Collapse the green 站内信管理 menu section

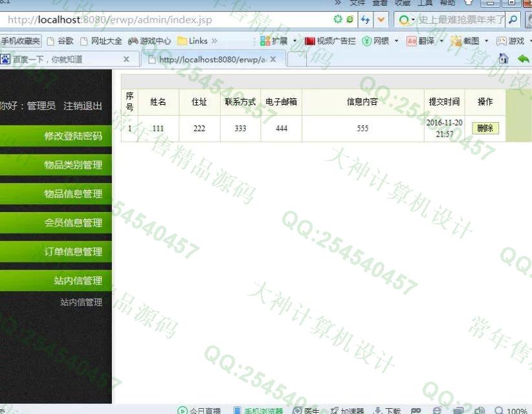[x=56, y=280]
